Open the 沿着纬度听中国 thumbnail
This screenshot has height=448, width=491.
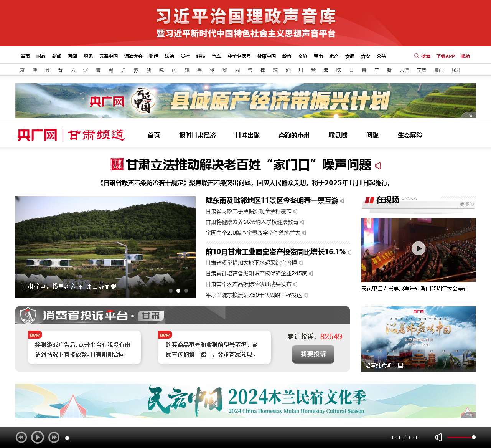coord(419,339)
